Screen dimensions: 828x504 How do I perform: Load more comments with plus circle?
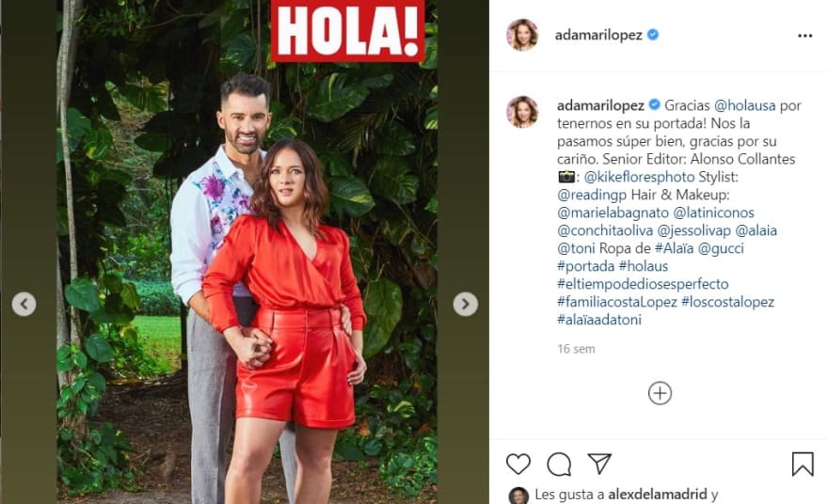pos(660,393)
